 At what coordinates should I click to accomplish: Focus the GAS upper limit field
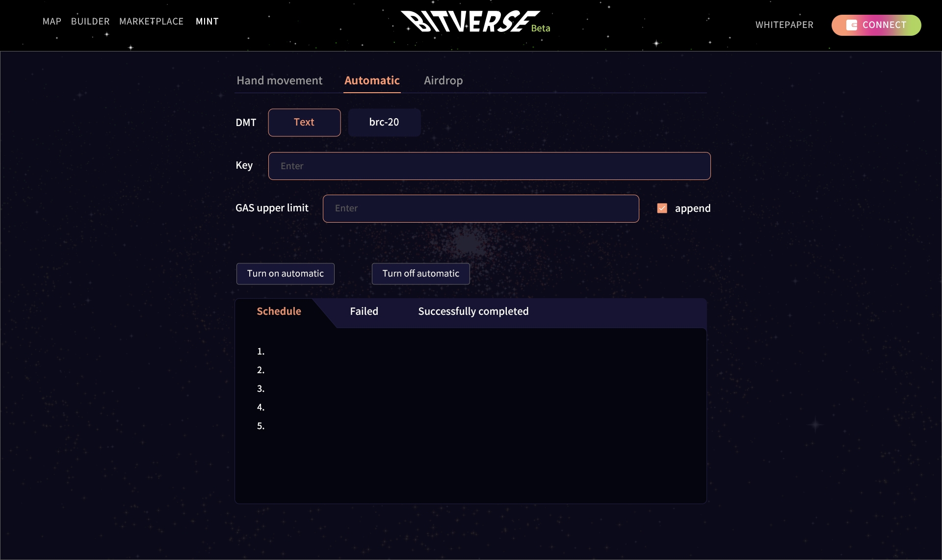click(x=480, y=209)
